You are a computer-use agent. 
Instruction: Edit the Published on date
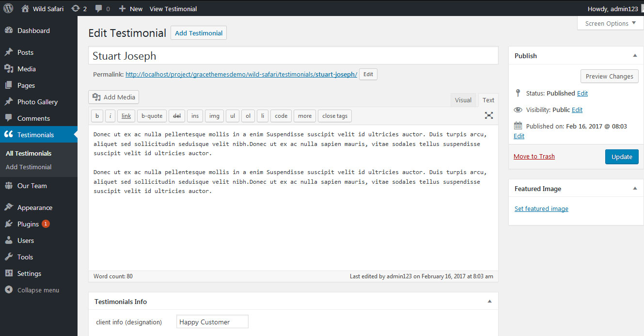click(x=519, y=136)
